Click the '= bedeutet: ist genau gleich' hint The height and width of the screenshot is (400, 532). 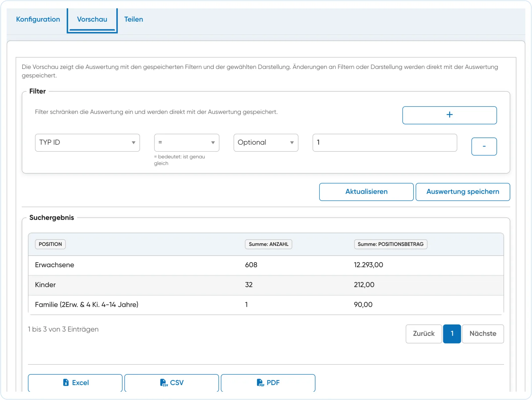tap(180, 160)
